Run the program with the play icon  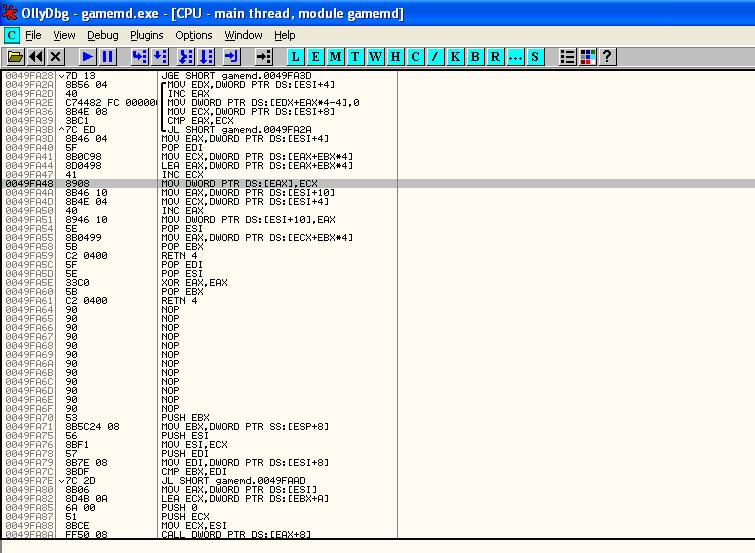point(87,57)
